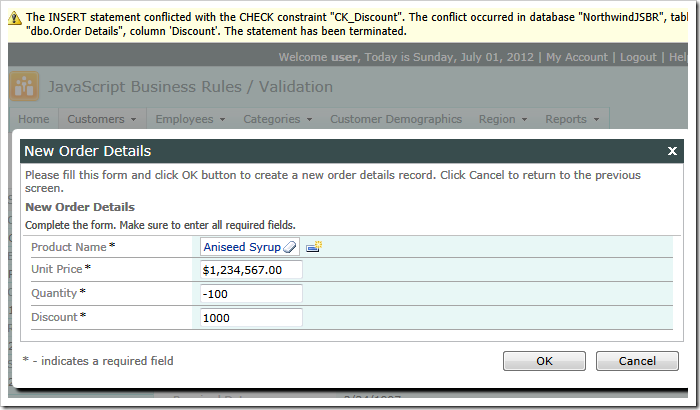Confirm the order details with the OK button
The height and width of the screenshot is (410, 700).
(544, 361)
